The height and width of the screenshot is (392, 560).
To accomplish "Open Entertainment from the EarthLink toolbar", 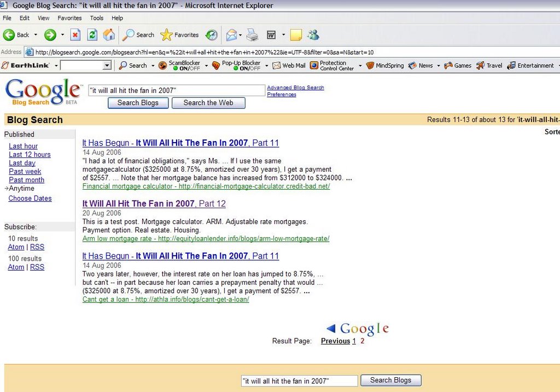I will (x=530, y=66).
